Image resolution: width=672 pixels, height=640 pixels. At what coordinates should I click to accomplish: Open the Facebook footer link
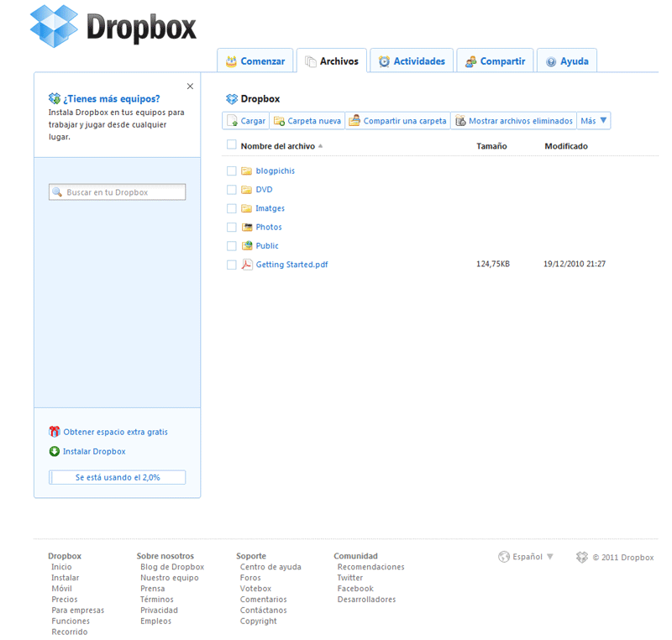point(355,589)
